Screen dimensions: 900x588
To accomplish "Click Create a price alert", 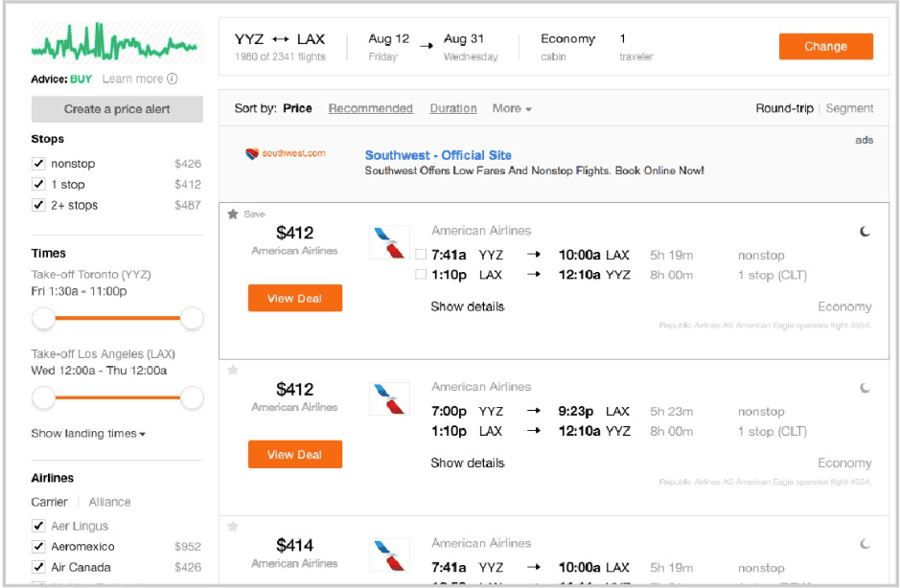I will click(x=117, y=109).
